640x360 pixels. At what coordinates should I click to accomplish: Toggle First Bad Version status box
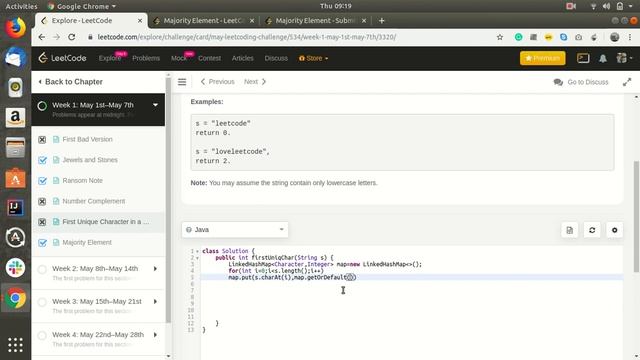[x=42, y=140]
